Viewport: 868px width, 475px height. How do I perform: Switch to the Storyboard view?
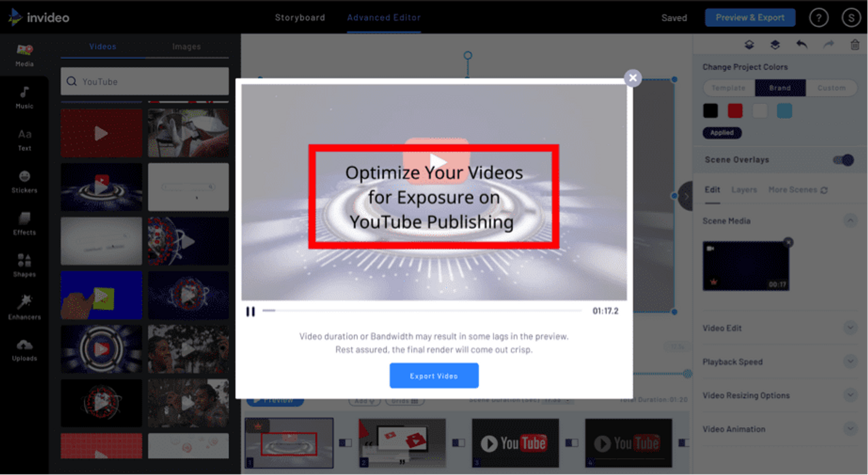click(x=300, y=17)
